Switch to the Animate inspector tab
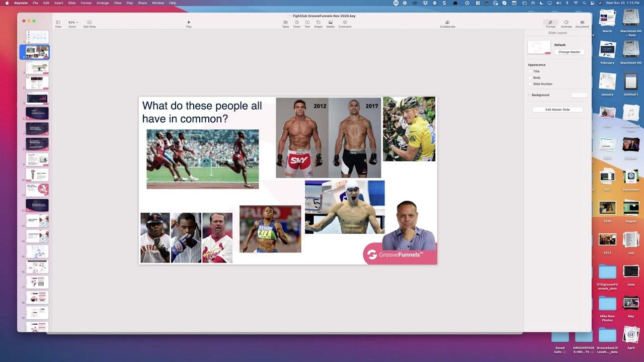This screenshot has width=644, height=362. (566, 23)
